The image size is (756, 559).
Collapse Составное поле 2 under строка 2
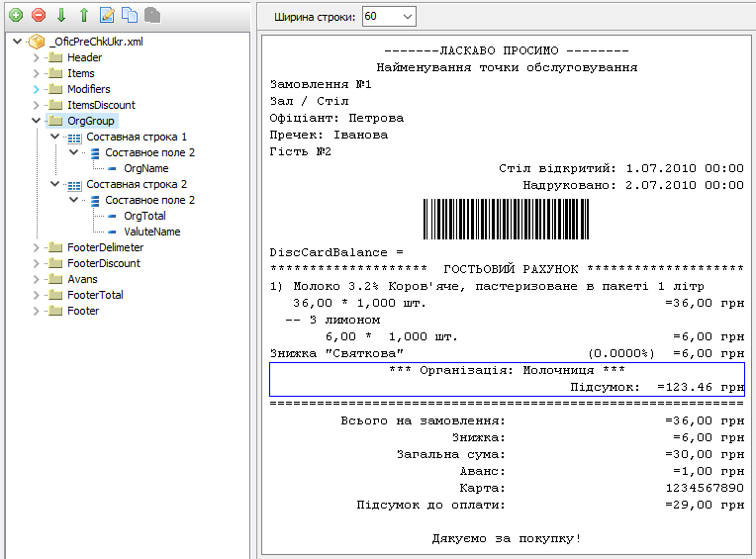click(x=74, y=200)
